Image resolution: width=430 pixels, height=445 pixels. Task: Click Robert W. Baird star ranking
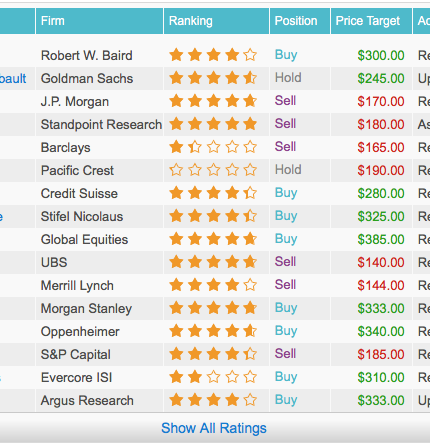click(x=213, y=55)
